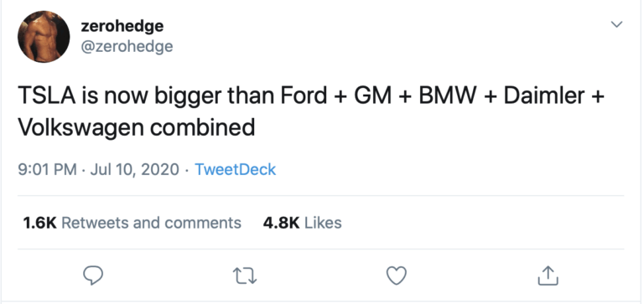The image size is (644, 304).
Task: Click the 9:01 PM timestamp
Action: tap(47, 169)
